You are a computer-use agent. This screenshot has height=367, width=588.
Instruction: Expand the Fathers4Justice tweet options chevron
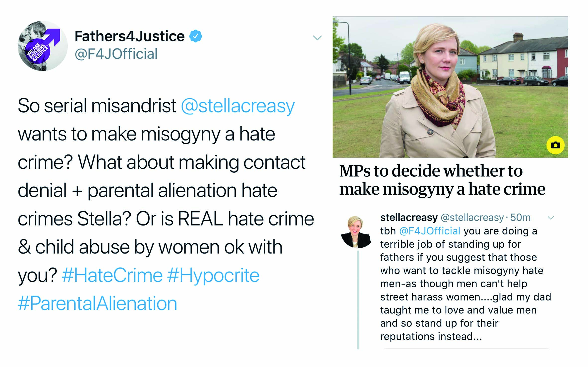pos(317,38)
